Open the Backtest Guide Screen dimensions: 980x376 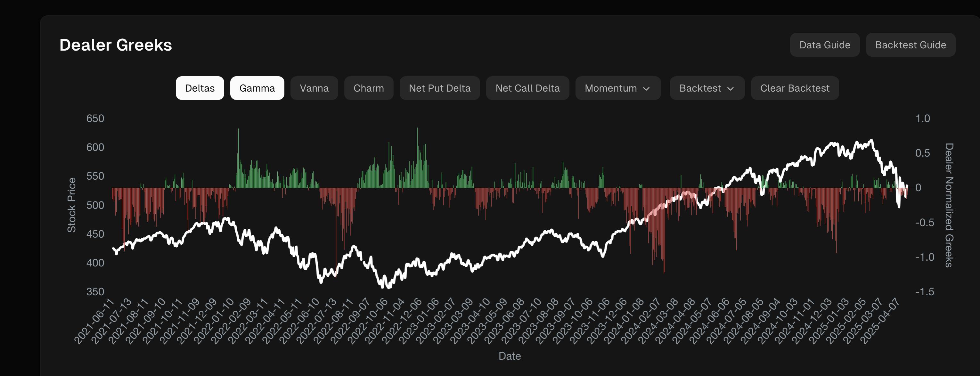911,45
